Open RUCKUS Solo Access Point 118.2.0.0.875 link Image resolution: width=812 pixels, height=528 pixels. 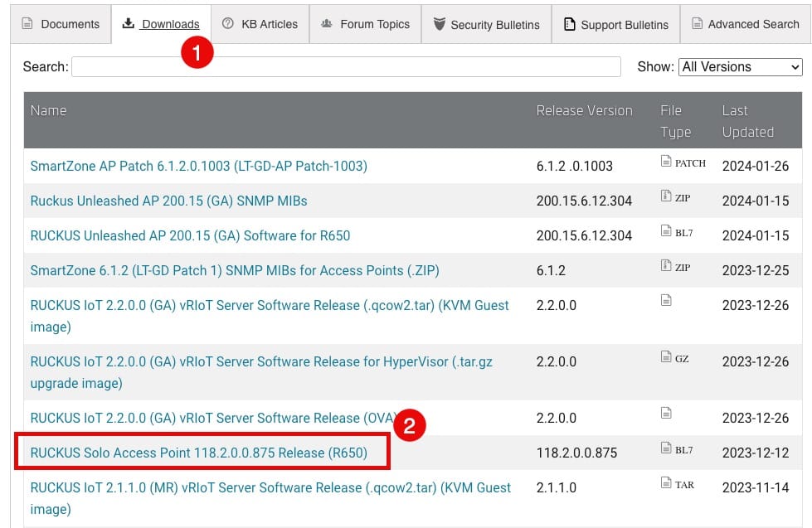pyautogui.click(x=199, y=453)
